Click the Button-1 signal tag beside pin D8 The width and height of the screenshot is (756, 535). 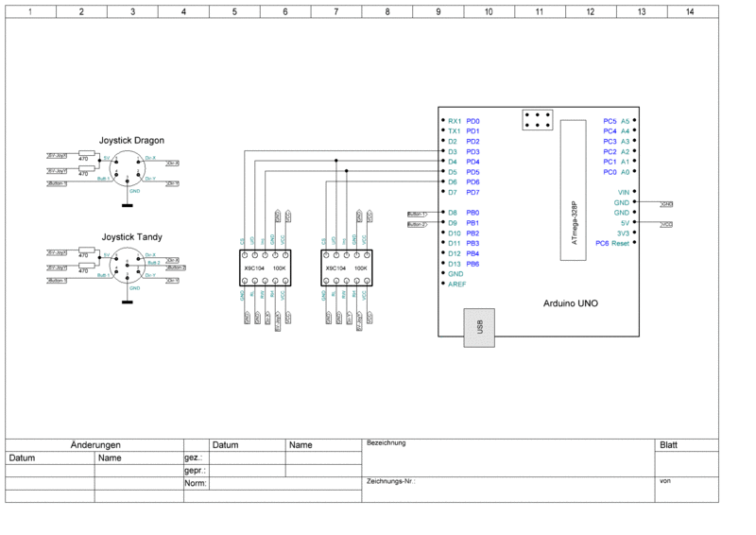click(x=417, y=214)
